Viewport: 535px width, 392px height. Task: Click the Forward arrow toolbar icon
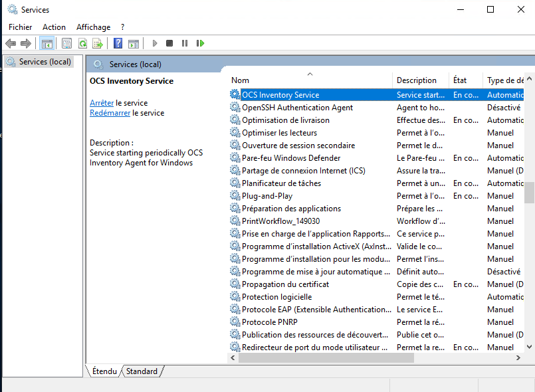pos(26,43)
